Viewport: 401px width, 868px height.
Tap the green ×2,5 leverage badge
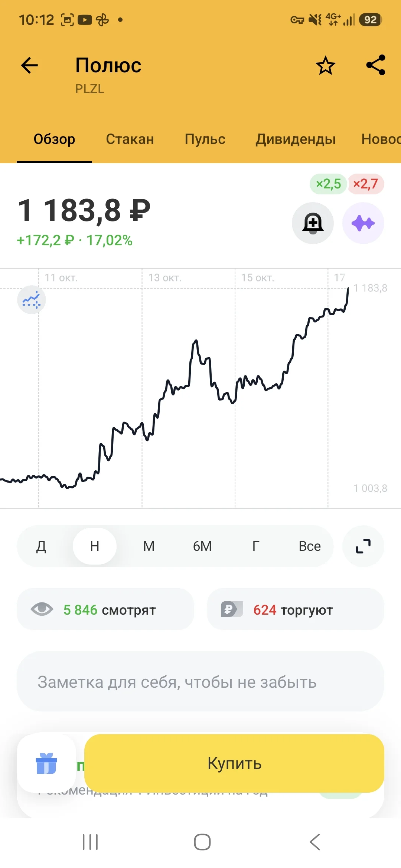coord(328,184)
